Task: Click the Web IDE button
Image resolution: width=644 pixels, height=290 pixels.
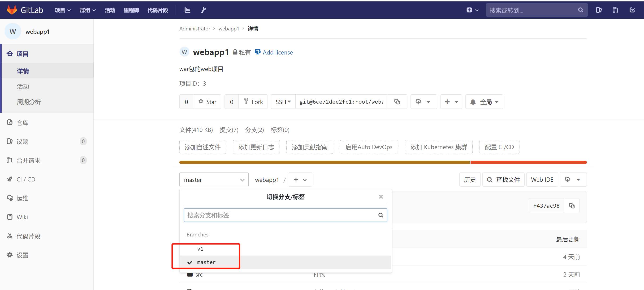Action: click(x=542, y=180)
